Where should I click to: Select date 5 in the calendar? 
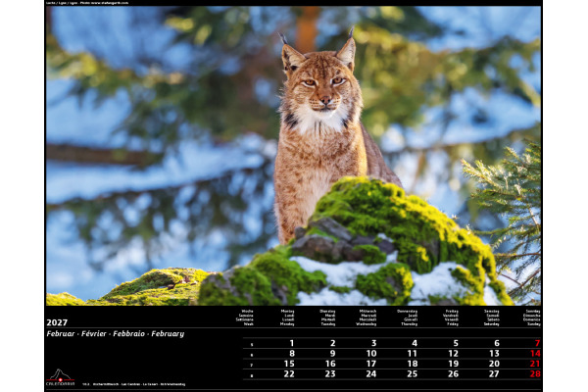click(x=456, y=343)
